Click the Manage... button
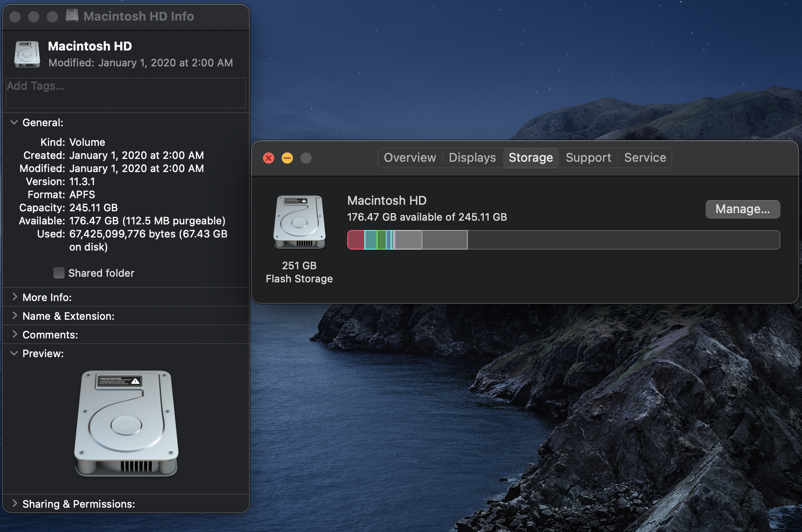 743,209
